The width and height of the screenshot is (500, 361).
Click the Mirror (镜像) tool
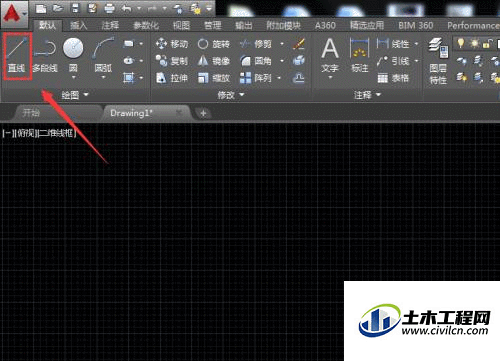pos(214,61)
